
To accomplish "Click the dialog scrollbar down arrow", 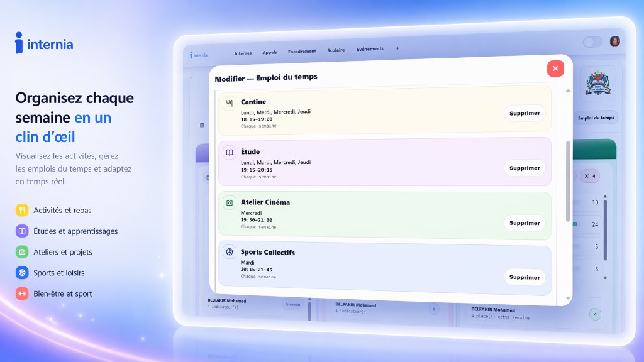I will [x=568, y=299].
